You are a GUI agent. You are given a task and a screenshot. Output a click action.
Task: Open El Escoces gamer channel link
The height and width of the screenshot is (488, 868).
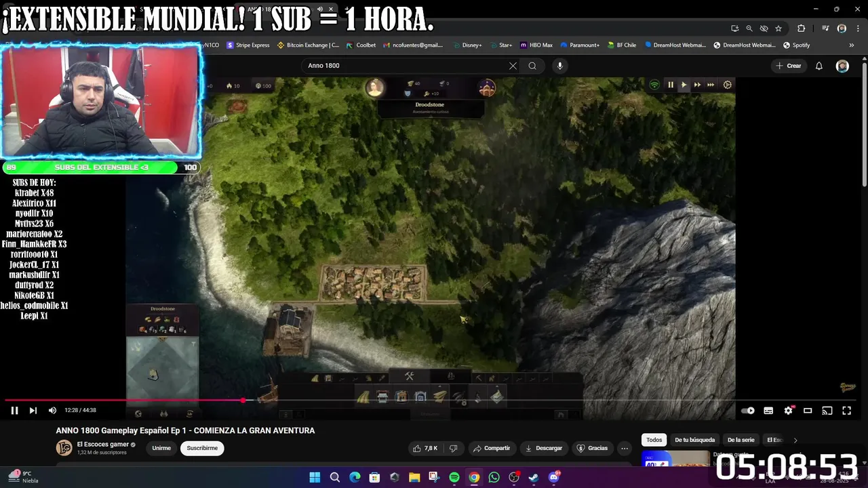click(x=102, y=445)
